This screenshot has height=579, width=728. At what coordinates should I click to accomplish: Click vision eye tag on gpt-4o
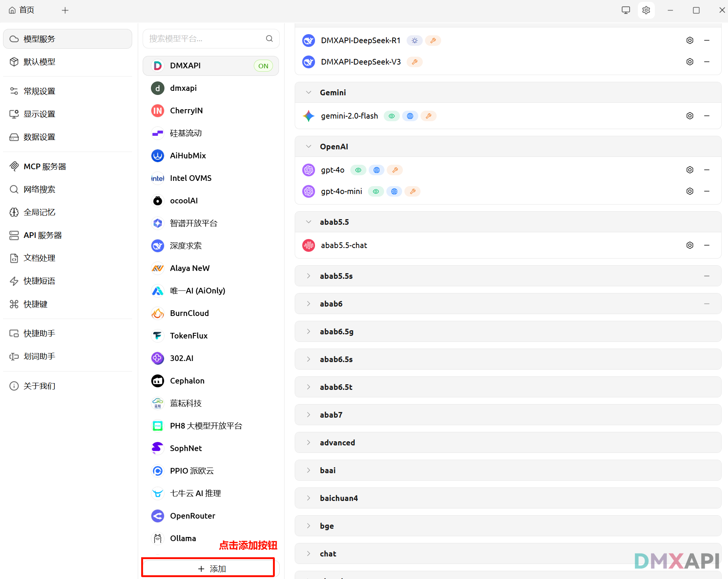click(x=358, y=170)
